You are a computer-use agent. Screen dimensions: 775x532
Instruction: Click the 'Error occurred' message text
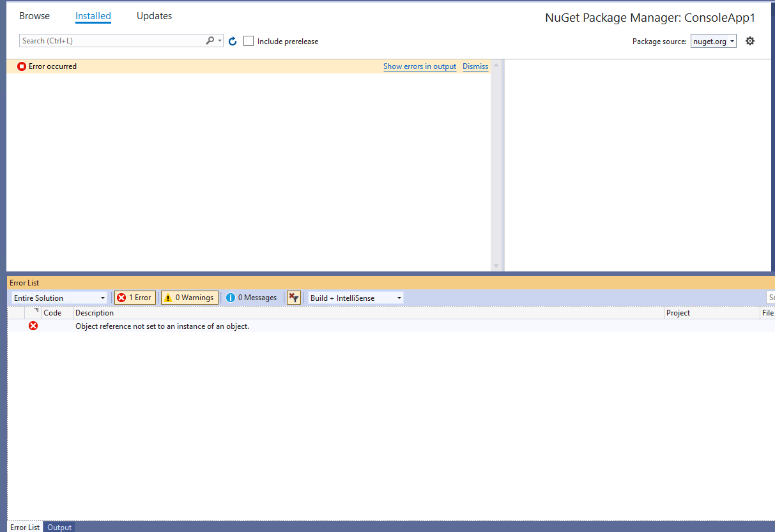(52, 66)
